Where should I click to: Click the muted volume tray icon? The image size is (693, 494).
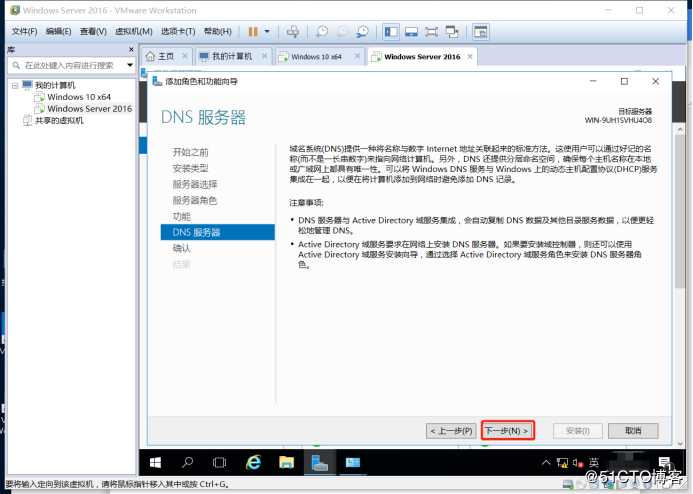(x=578, y=463)
